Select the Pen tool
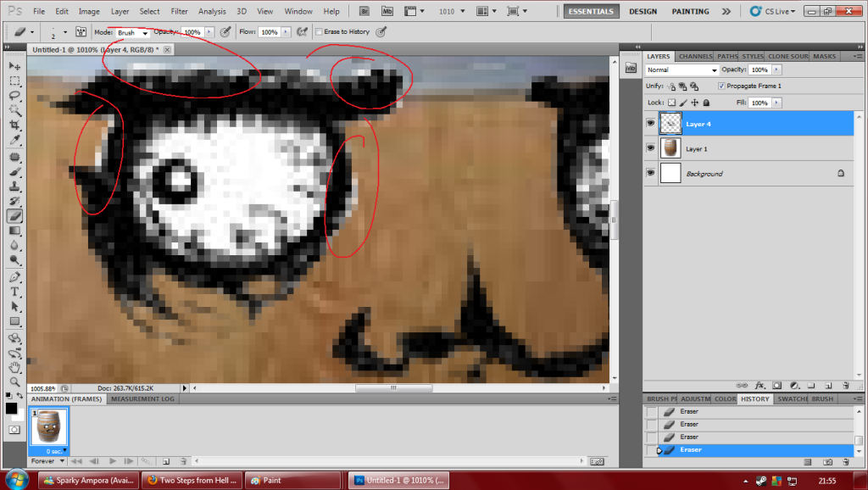 coord(14,277)
